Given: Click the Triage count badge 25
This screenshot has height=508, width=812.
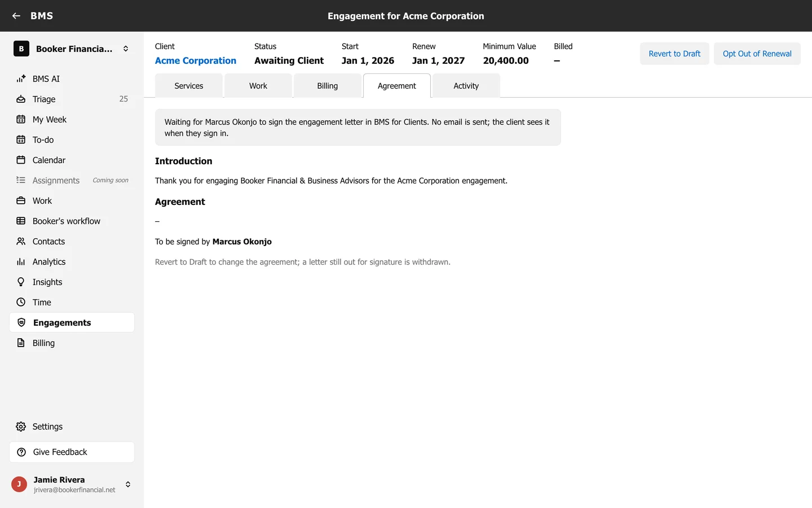Looking at the screenshot, I should (123, 99).
